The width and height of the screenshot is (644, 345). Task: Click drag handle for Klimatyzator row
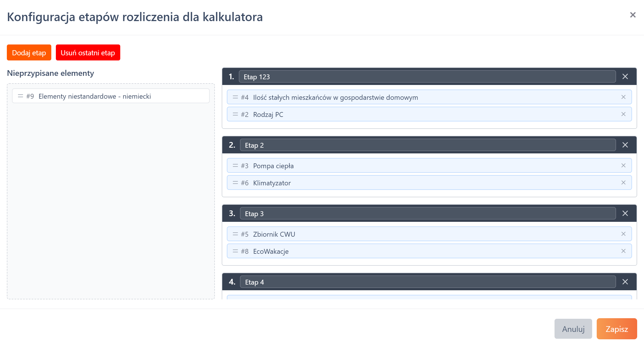(x=235, y=182)
